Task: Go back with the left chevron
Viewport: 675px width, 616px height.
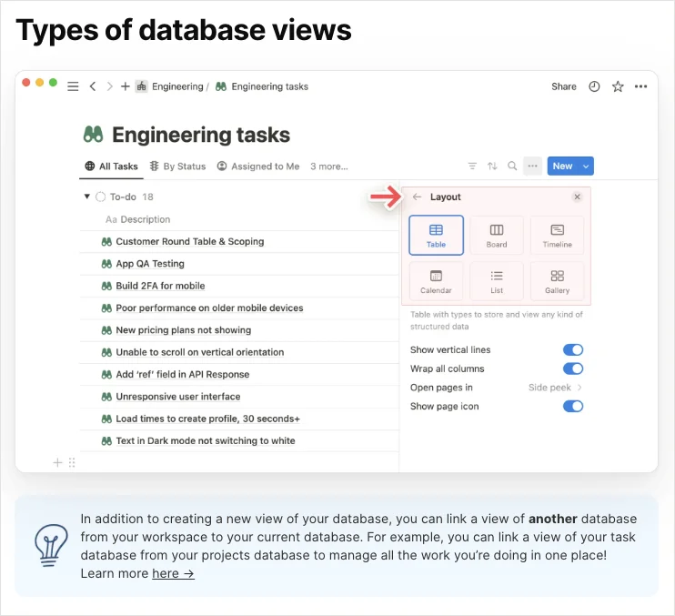Action: click(93, 86)
